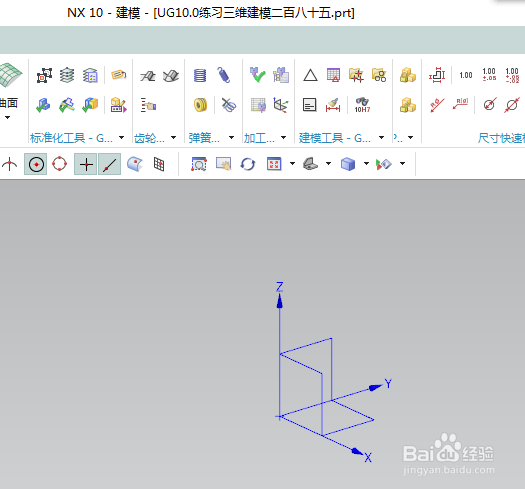Toggle the intersection snap point

pos(86,164)
